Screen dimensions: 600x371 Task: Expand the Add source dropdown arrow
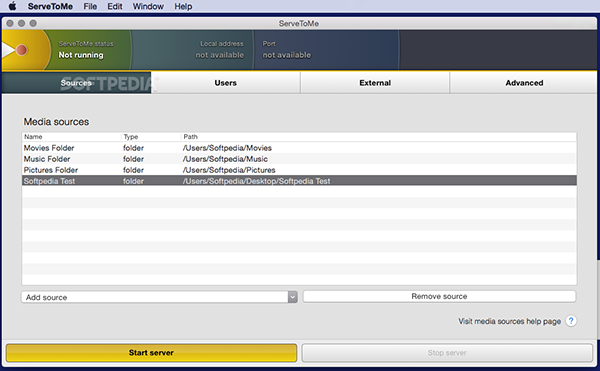click(x=293, y=297)
